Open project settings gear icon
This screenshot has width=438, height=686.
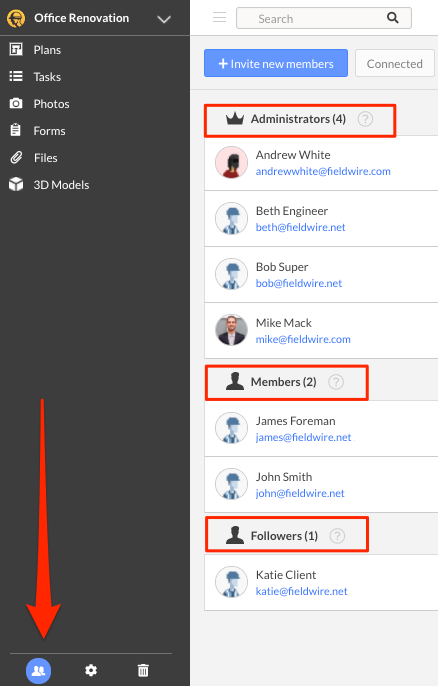(91, 670)
